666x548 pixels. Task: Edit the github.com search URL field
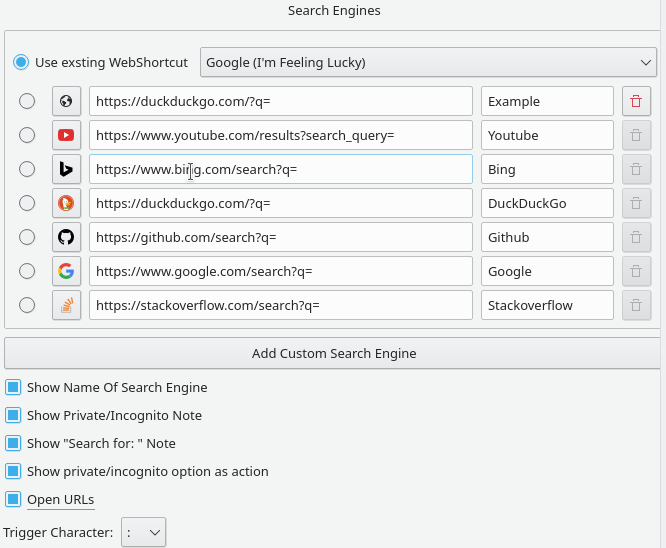281,237
